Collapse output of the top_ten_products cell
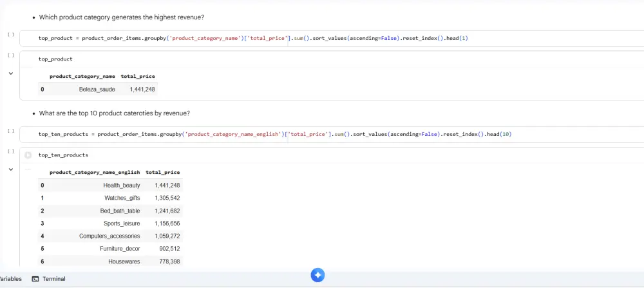The image size is (644, 288). click(x=11, y=169)
